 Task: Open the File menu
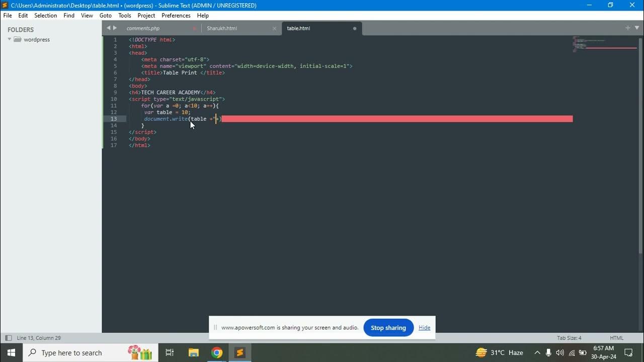pyautogui.click(x=8, y=16)
